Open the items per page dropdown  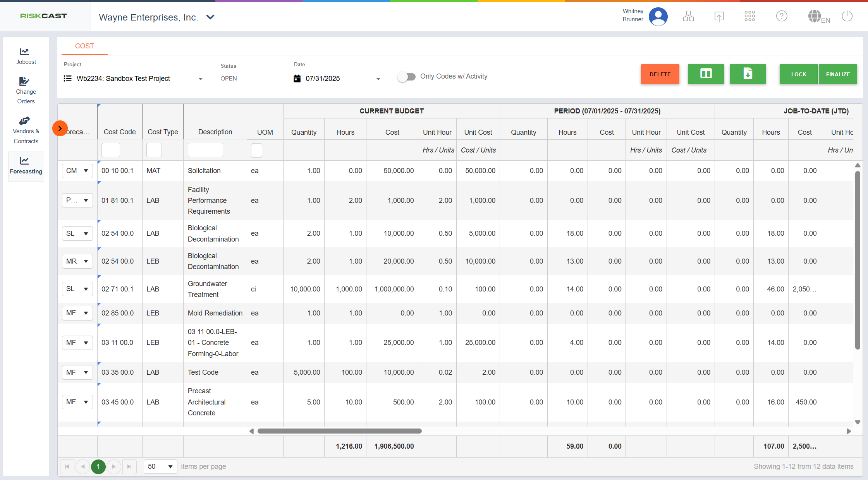(160, 466)
